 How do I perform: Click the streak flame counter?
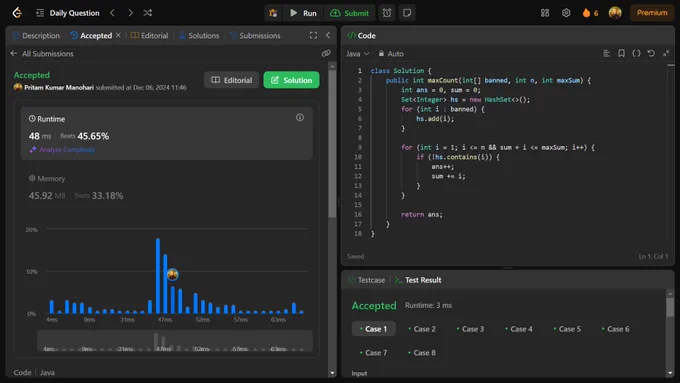pyautogui.click(x=590, y=13)
